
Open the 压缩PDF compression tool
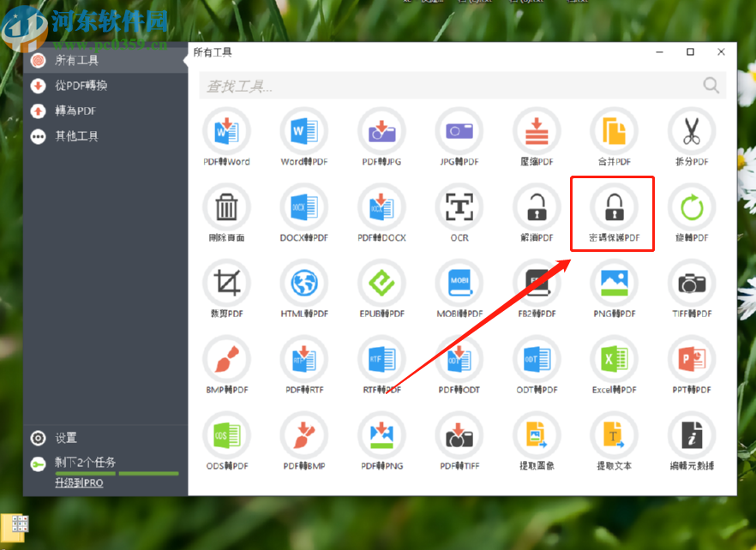pos(536,135)
